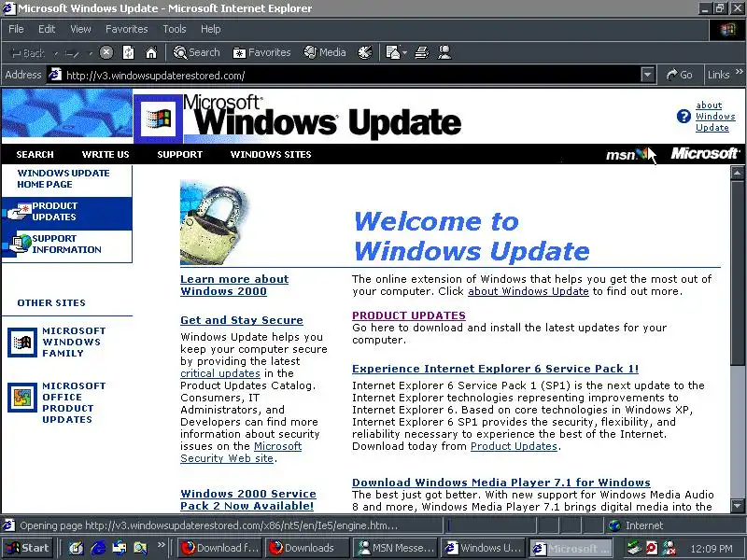Open Support Information in the sidebar
The height and width of the screenshot is (560, 747).
pos(66,244)
